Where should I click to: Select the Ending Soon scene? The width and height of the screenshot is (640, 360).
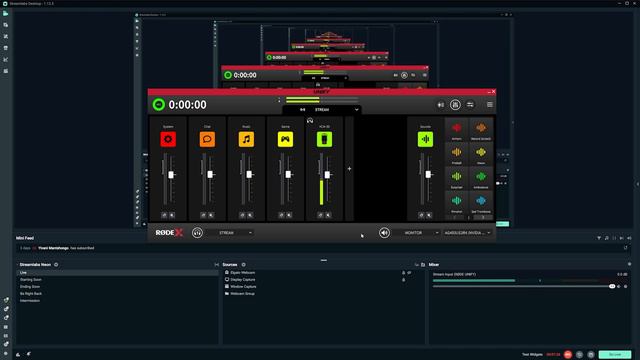[117, 287]
